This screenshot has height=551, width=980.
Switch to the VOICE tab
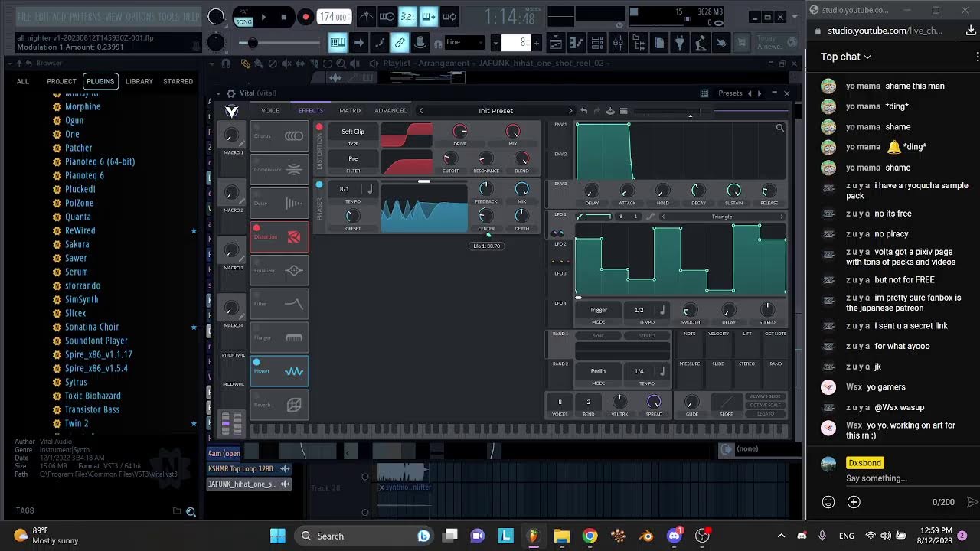click(x=270, y=111)
